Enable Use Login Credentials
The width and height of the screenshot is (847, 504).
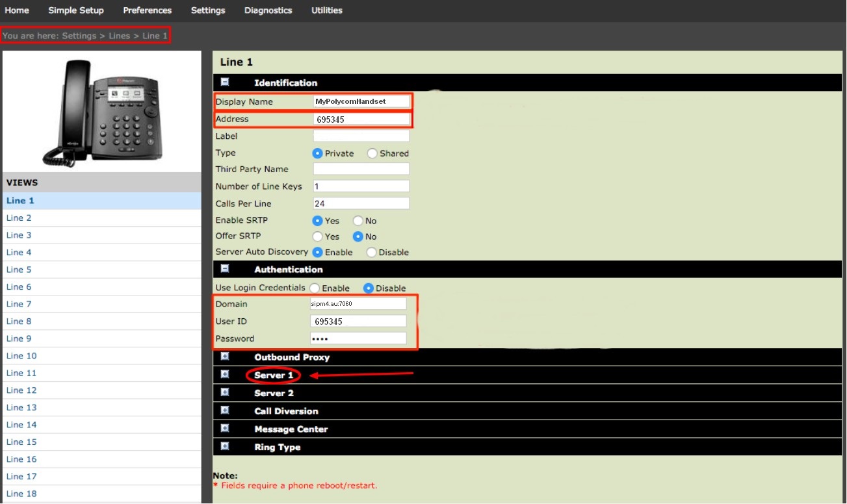coord(315,288)
